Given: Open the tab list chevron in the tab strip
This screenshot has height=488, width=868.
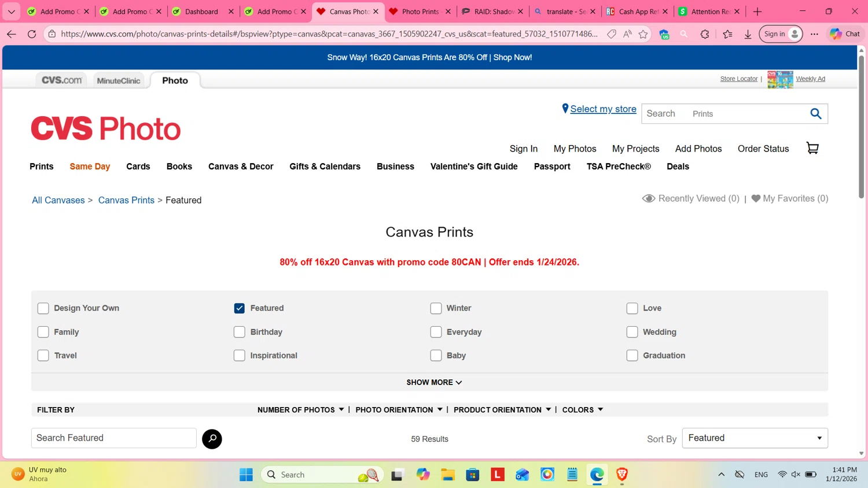Looking at the screenshot, I should pos(12,12).
